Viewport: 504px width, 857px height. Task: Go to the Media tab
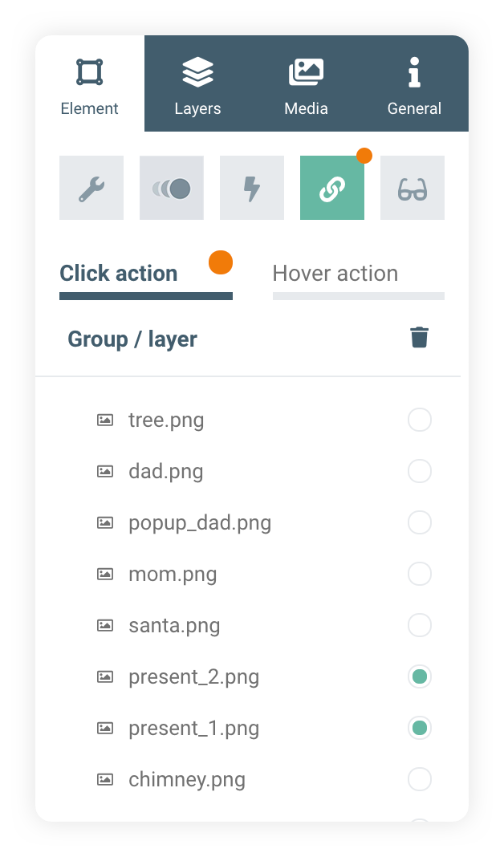tap(306, 84)
